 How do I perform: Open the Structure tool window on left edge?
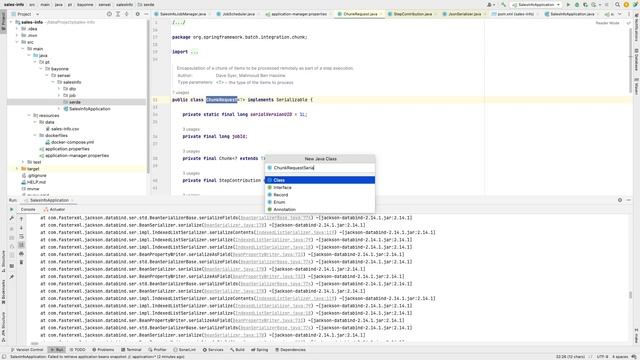[x=3, y=261]
